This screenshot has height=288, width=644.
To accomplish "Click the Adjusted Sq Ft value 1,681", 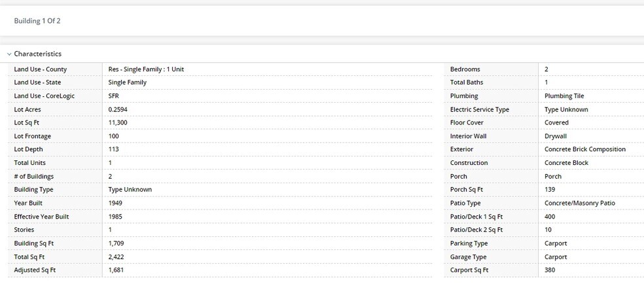I will coord(116,270).
